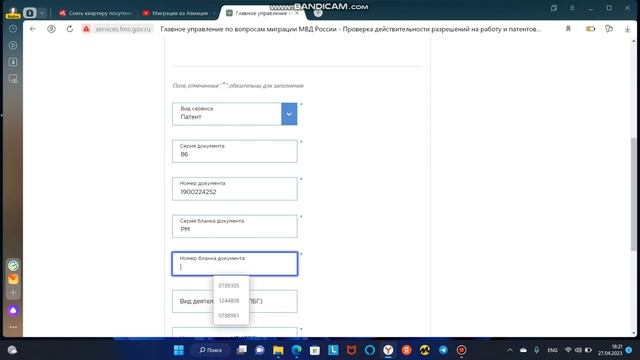Open the Yandex red Я icon on taskbar
Viewport: 640px width, 360px height.
407,350
